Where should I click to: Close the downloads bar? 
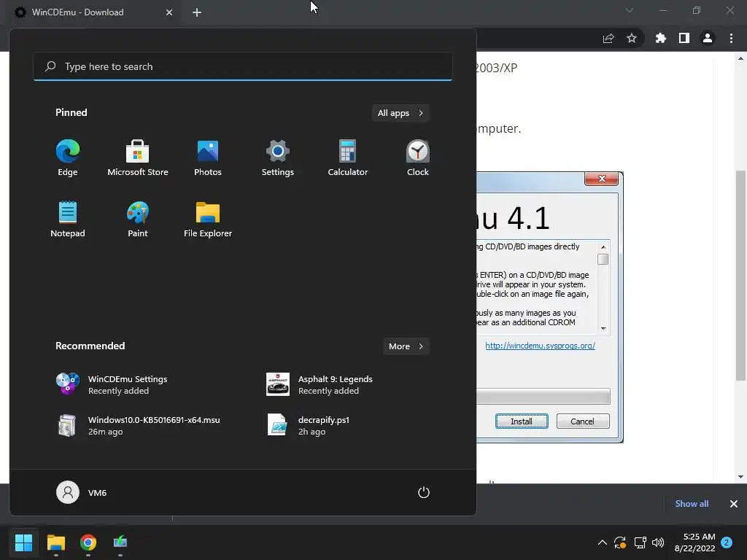(734, 504)
